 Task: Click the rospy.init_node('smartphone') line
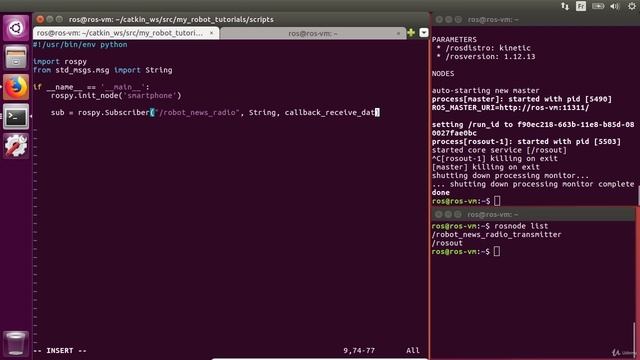coord(116,96)
